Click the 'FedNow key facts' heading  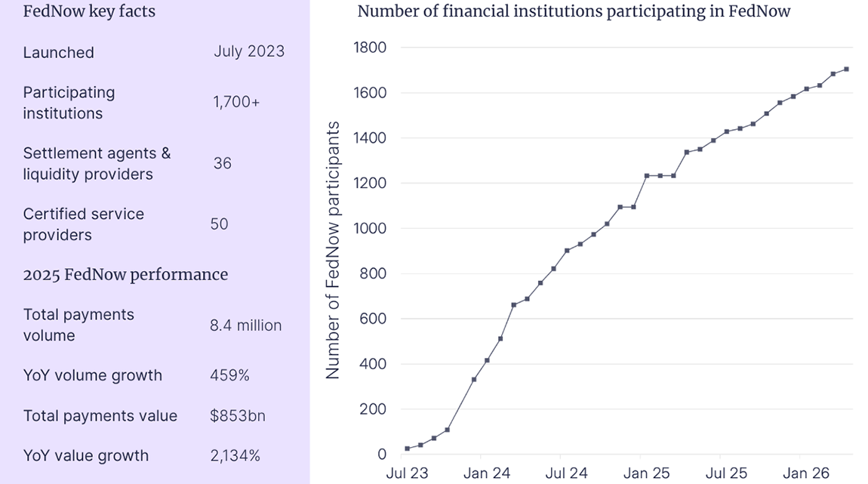[89, 12]
